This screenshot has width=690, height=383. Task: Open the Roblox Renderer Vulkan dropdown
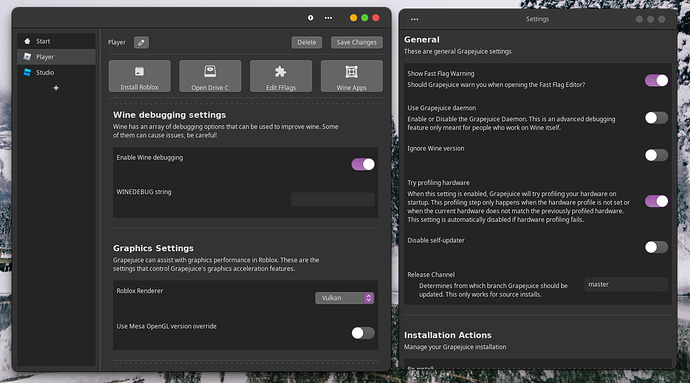(x=345, y=298)
